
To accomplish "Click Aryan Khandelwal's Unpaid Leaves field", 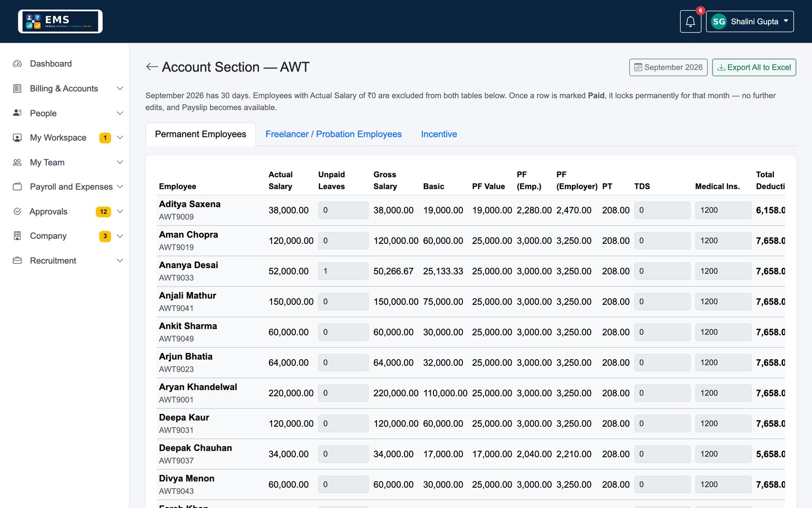I will pyautogui.click(x=343, y=393).
